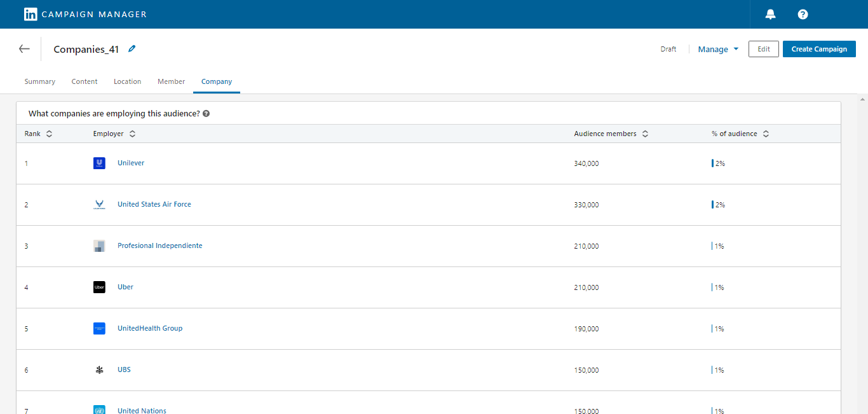Viewport: 868px width, 414px height.
Task: Click the 330,000 audience members value
Action: coord(587,205)
